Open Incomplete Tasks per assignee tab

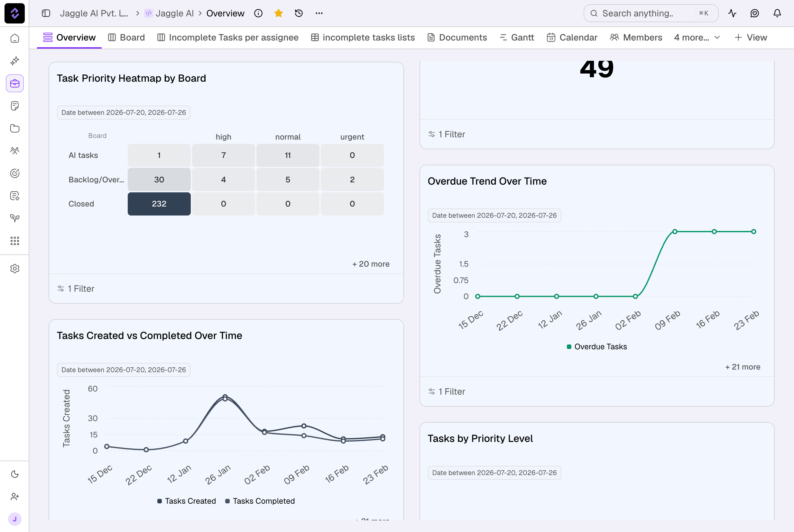coord(228,37)
